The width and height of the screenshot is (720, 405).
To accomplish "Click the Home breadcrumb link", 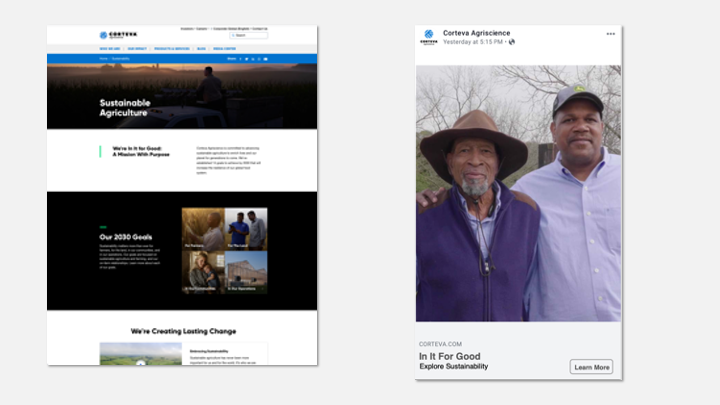I will click(x=103, y=59).
